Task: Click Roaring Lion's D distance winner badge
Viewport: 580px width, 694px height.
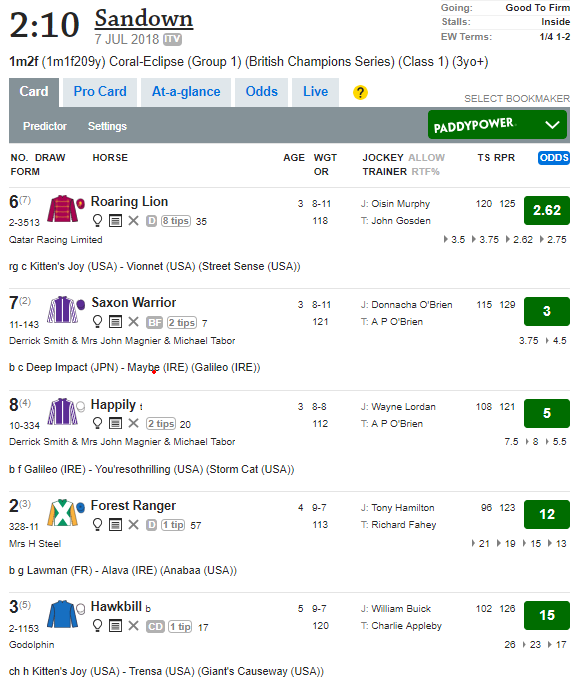Action: coord(151,221)
